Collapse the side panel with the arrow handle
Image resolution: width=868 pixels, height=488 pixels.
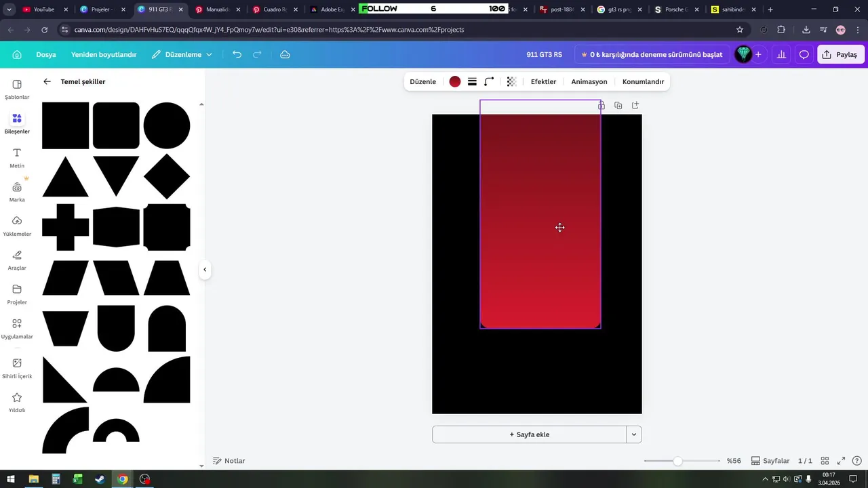205,270
